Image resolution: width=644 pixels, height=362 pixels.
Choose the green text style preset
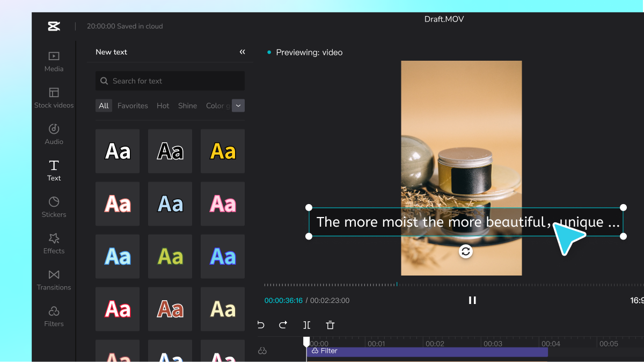point(170,257)
